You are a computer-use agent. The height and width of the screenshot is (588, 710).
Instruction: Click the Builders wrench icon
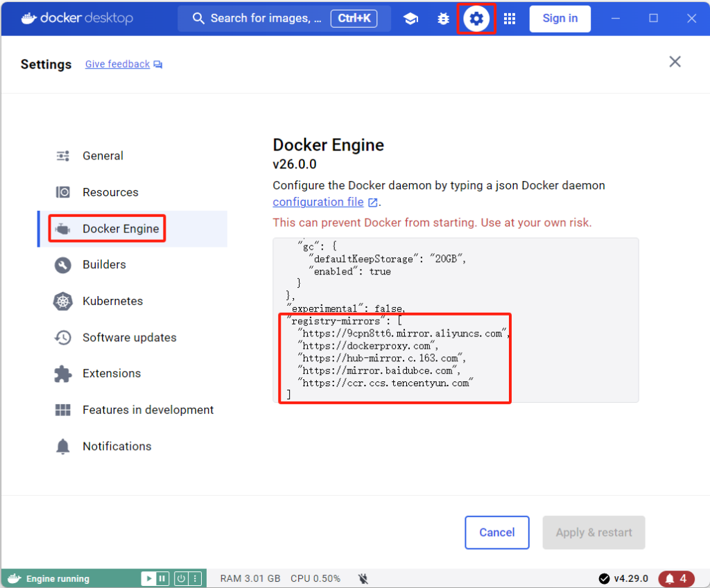click(63, 265)
